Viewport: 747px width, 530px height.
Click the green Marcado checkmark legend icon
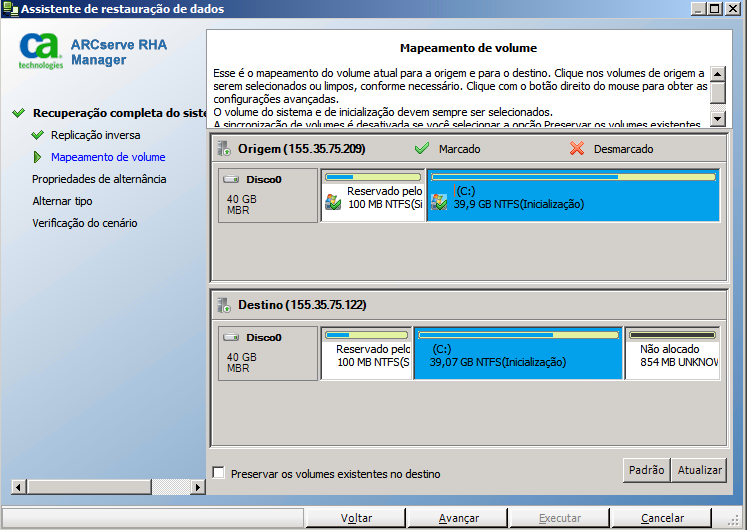(422, 149)
